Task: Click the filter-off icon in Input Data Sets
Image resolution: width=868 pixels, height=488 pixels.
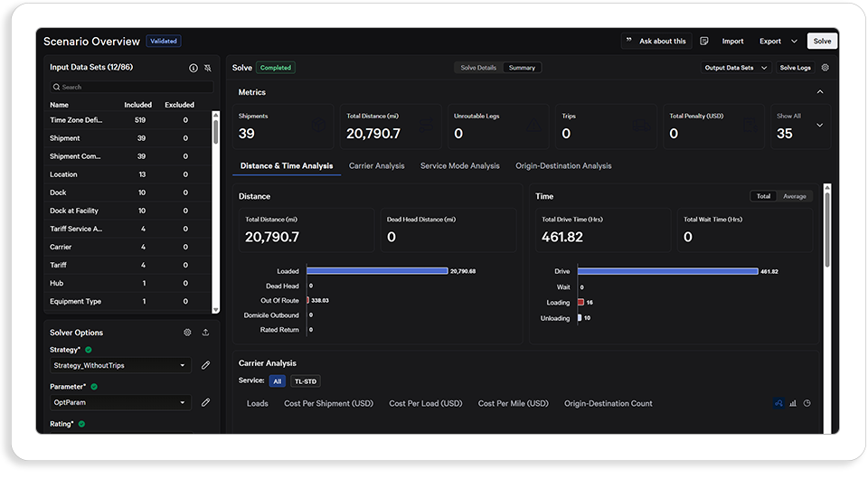Action: coord(208,68)
